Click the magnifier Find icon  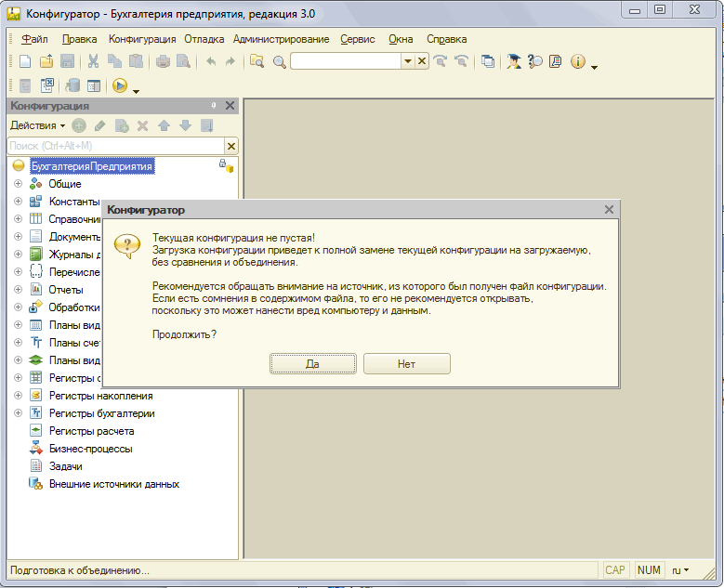[x=280, y=61]
